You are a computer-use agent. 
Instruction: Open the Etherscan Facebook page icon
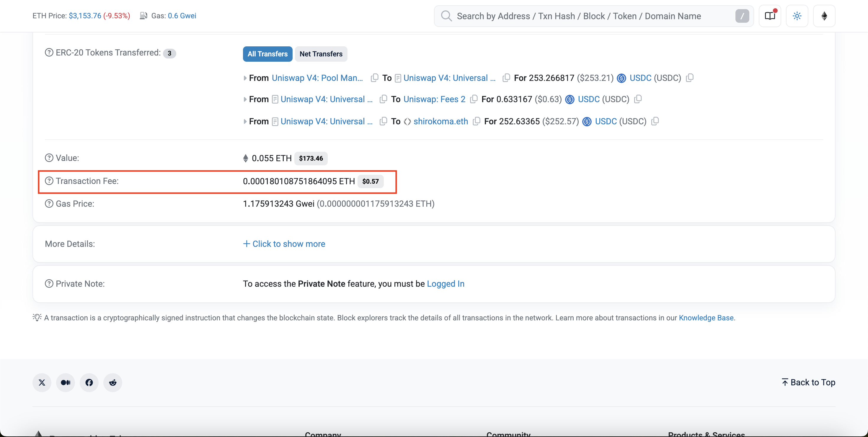(x=89, y=382)
